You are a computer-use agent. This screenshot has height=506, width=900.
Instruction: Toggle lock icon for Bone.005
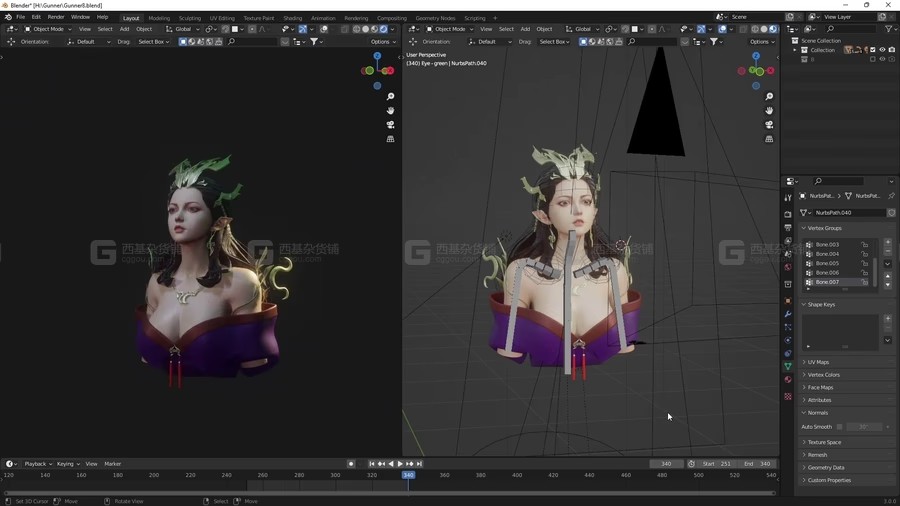(864, 263)
